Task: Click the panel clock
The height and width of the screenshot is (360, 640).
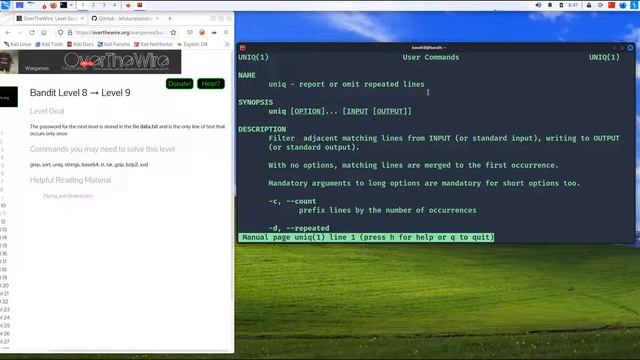Action: (x=573, y=5)
